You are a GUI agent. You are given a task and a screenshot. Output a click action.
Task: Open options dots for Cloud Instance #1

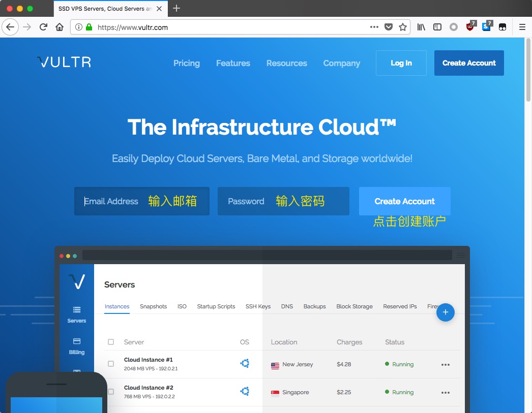point(446,365)
